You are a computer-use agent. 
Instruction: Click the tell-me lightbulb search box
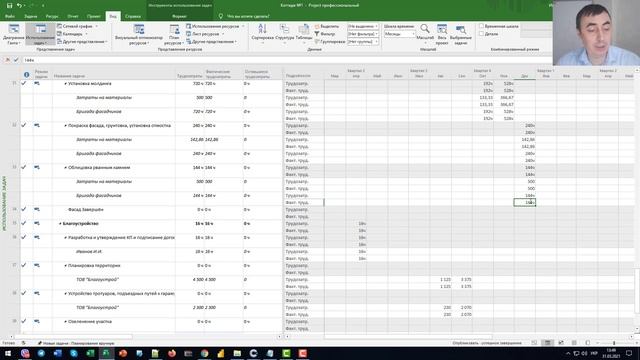(244, 16)
